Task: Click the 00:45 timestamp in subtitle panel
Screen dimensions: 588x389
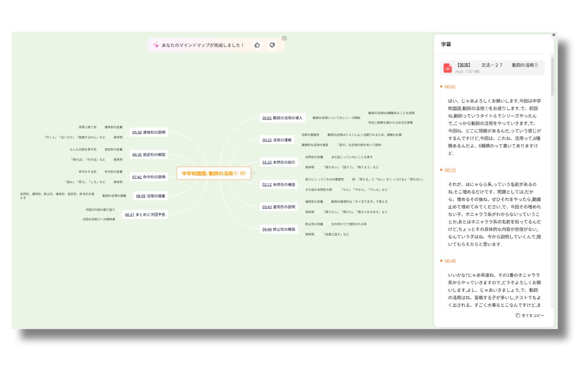Action: pos(450,261)
